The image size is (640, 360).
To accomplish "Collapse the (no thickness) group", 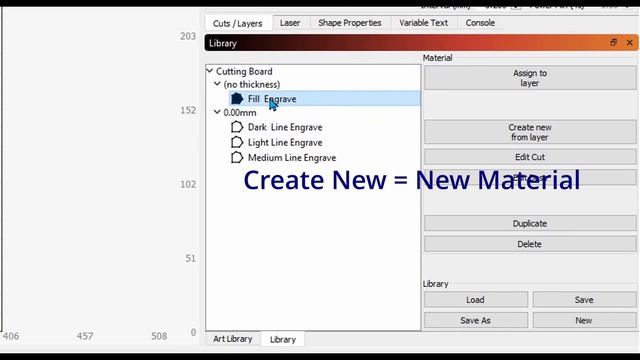I will [217, 84].
